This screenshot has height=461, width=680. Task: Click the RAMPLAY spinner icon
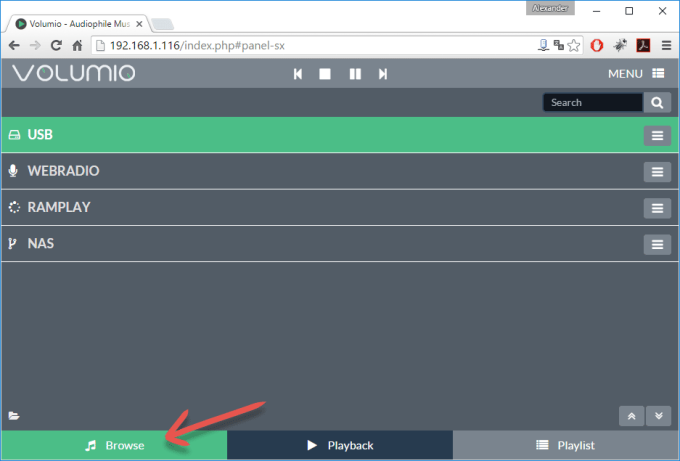pyautogui.click(x=14, y=207)
